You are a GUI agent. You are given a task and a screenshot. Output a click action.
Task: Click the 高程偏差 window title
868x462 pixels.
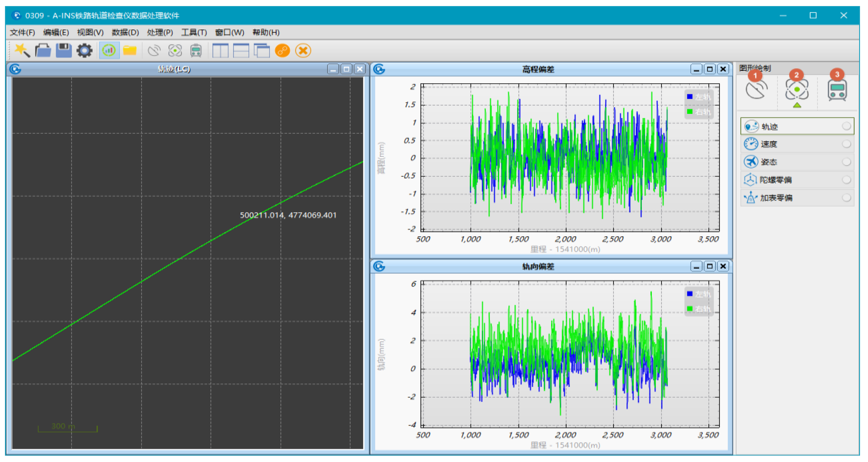click(x=538, y=69)
